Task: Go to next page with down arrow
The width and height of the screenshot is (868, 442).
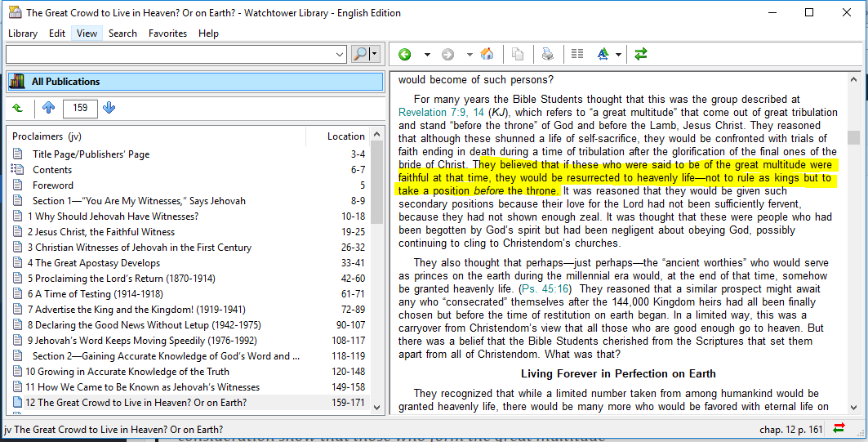Action: tap(109, 108)
